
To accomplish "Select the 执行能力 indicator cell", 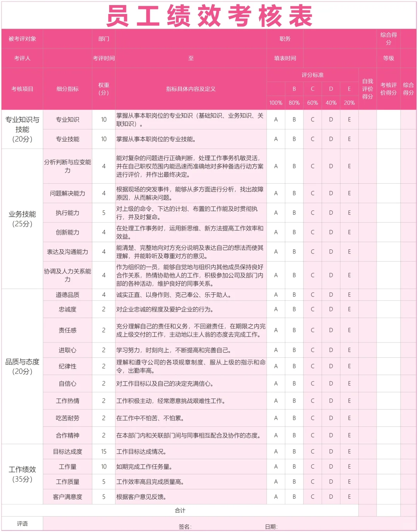I will [x=67, y=213].
